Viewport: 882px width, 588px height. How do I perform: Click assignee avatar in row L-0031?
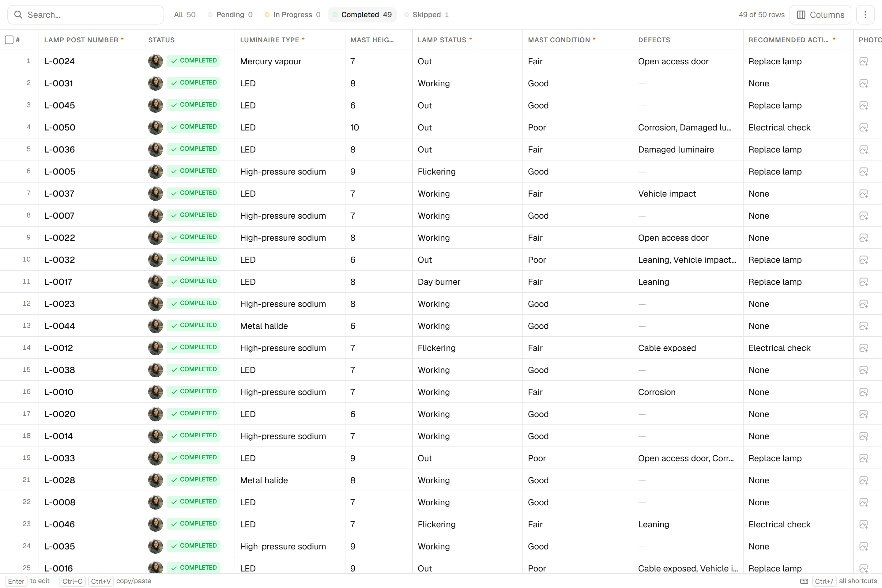coord(155,83)
